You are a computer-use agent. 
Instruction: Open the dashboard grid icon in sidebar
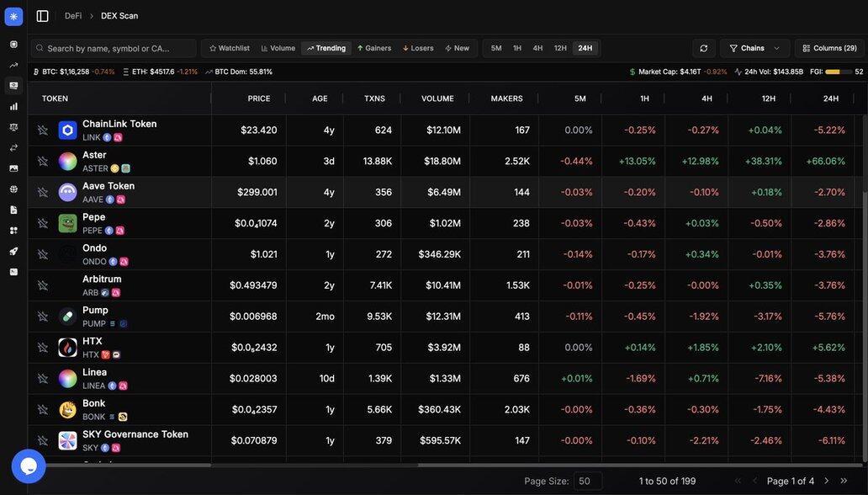click(13, 45)
